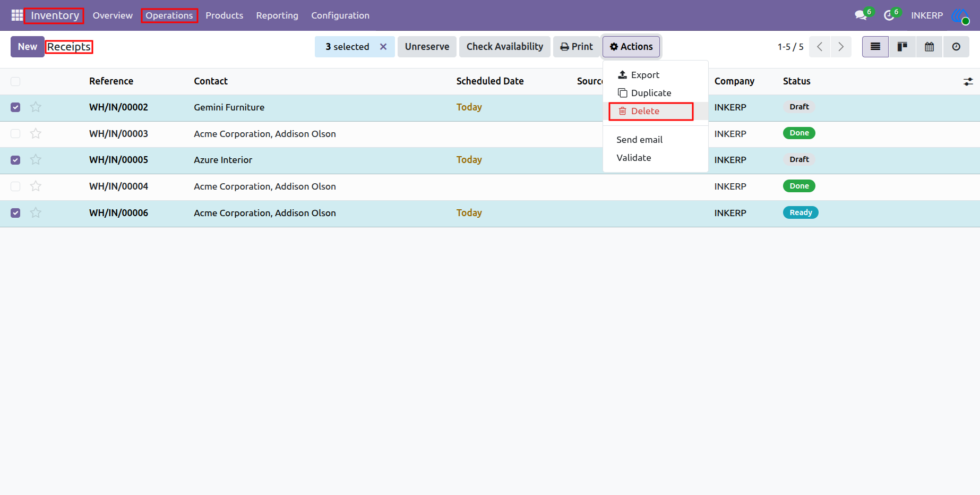Open the Operations menu
980x495 pixels.
pos(169,15)
